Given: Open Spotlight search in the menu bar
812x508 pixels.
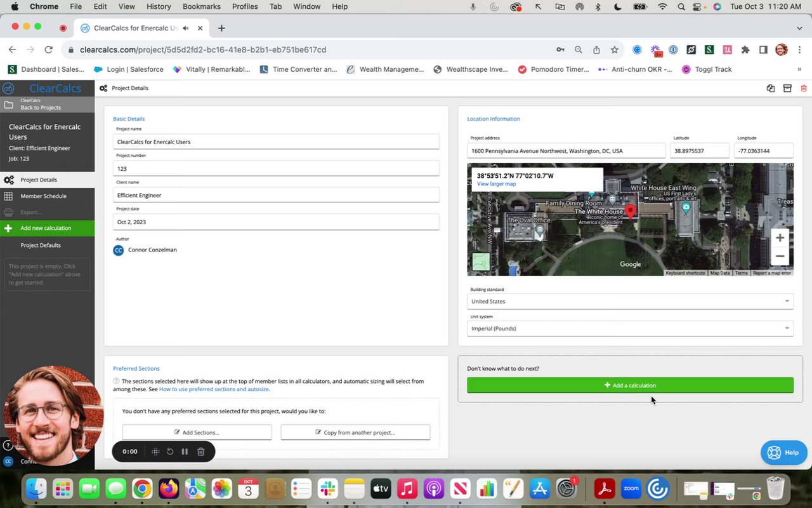Looking at the screenshot, I should pyautogui.click(x=681, y=6).
